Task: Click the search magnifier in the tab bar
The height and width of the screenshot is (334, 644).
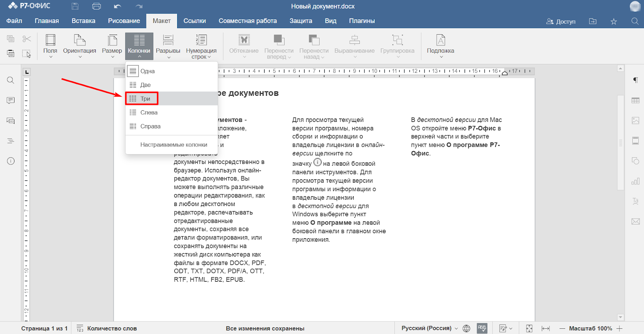Action: 635,21
